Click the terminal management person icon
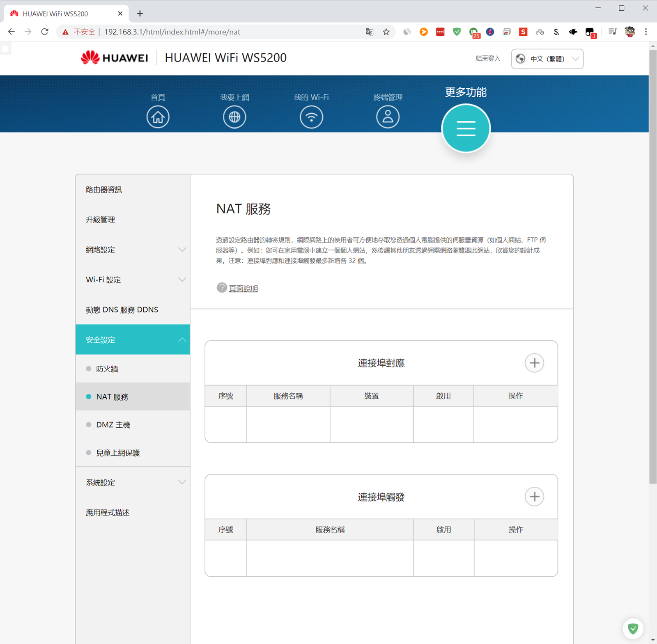Screen dimensions: 657x644 point(388,117)
